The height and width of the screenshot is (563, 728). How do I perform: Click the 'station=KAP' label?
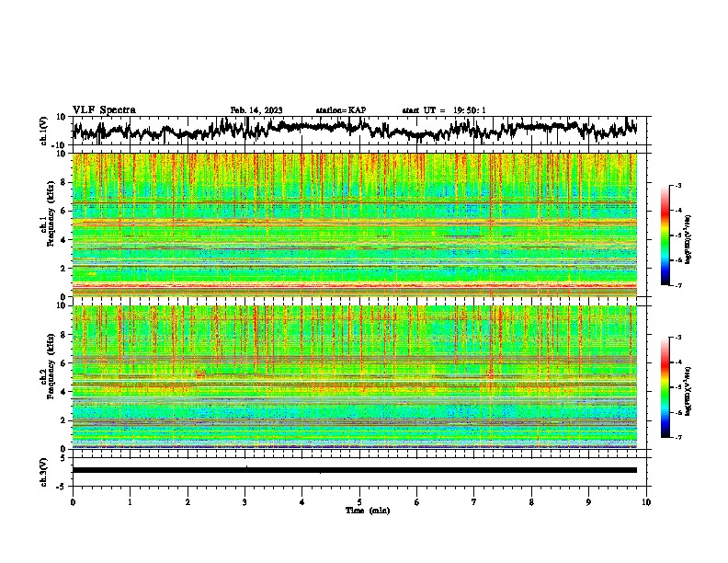click(341, 110)
